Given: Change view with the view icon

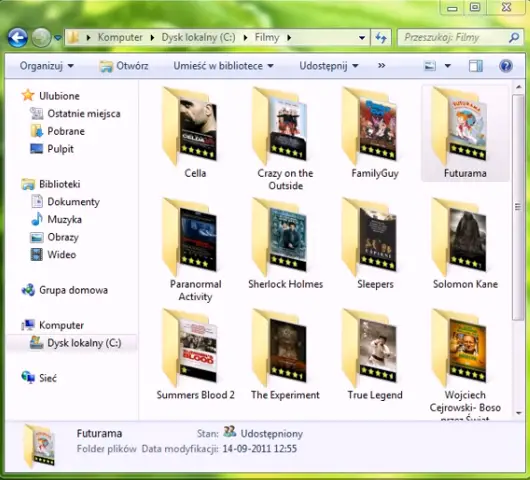Looking at the screenshot, I should [430, 66].
